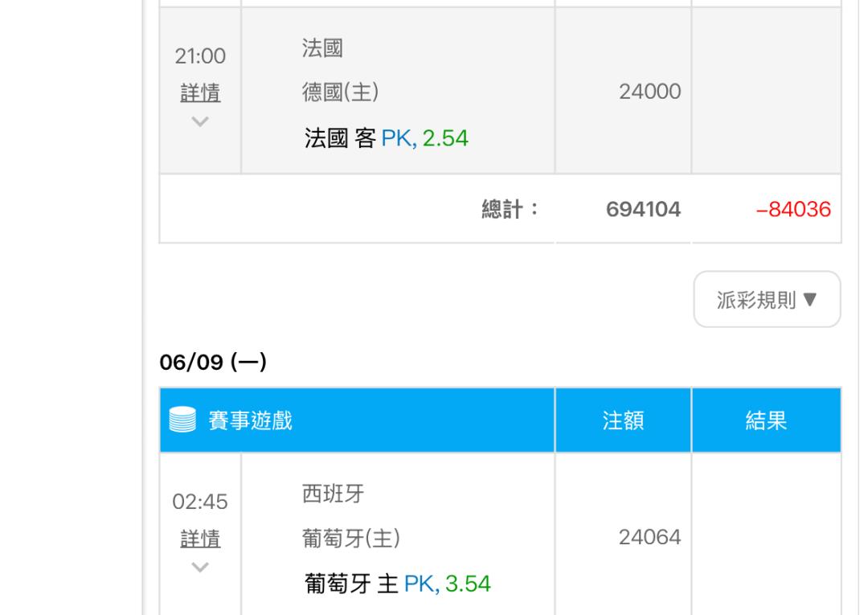This screenshot has width=868, height=615.
Task: Click the 06/09 (一) date heading
Action: [213, 362]
